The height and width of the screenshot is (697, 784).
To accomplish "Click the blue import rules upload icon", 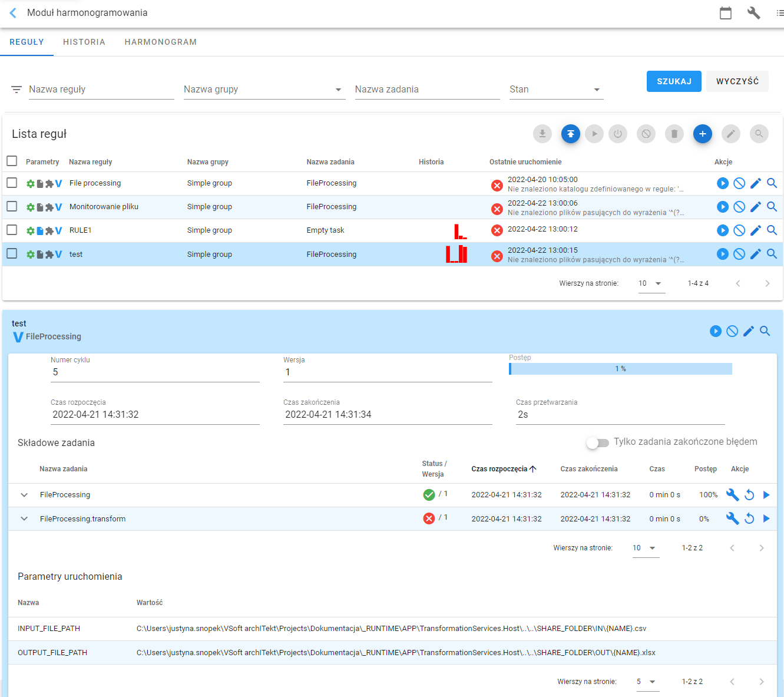I will 570,134.
